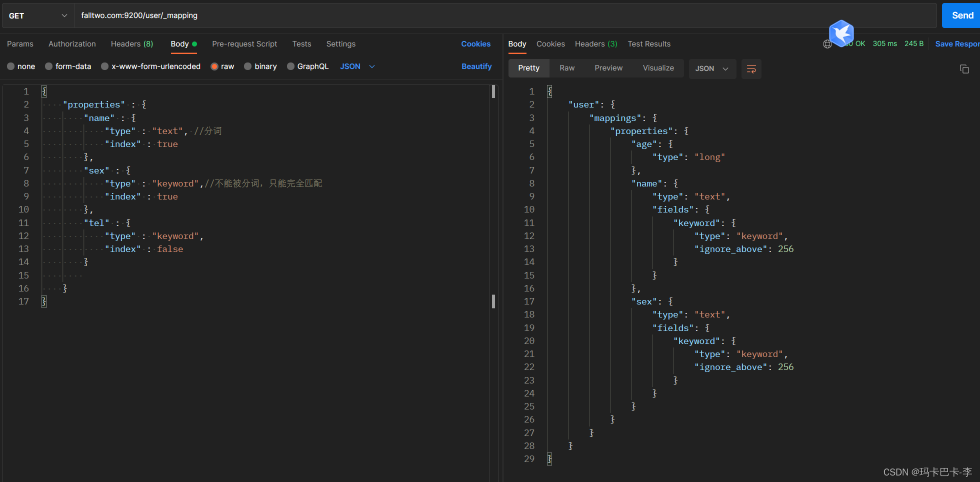Click Save Response link

[957, 44]
